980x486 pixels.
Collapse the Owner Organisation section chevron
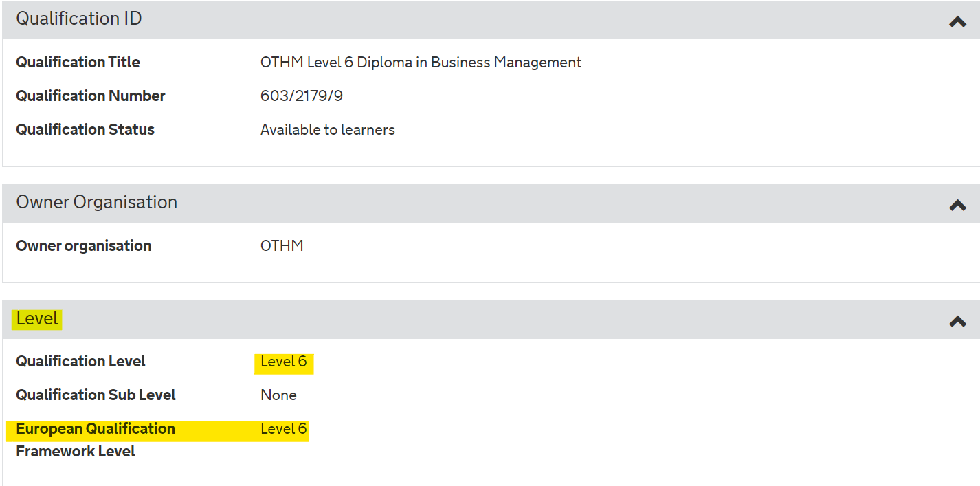957,206
